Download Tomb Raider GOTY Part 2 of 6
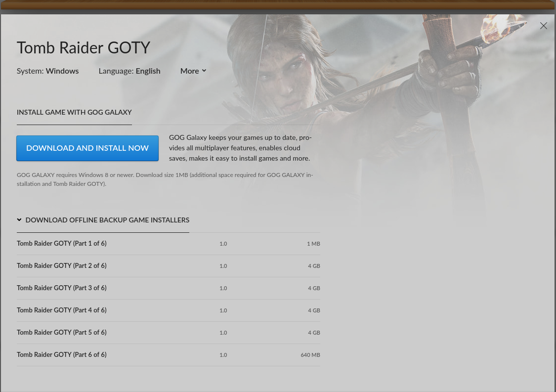This screenshot has height=392, width=556. (169, 266)
